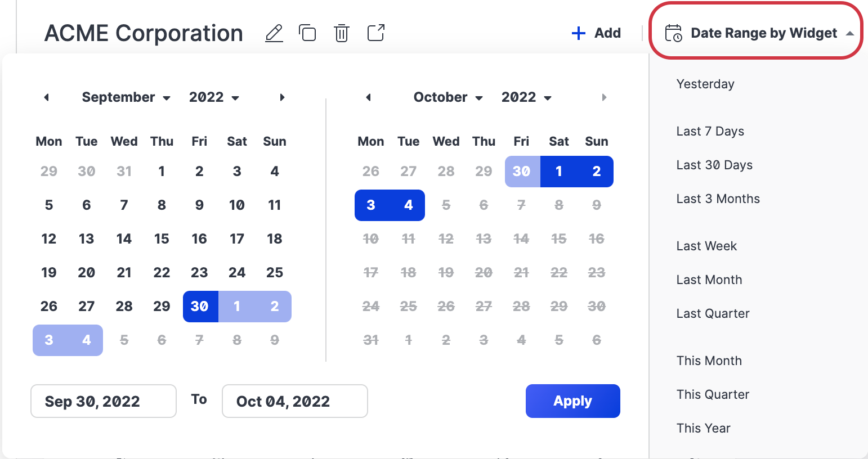Open the October month dropdown

[448, 97]
